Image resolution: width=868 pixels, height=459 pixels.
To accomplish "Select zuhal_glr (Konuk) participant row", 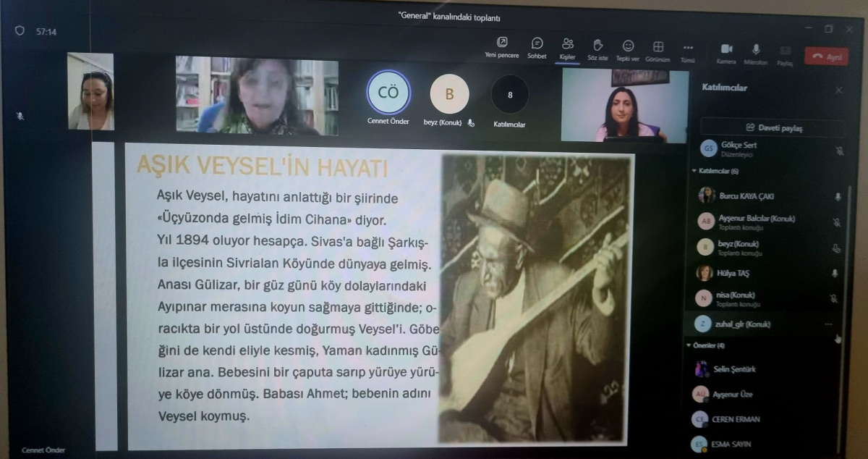I will tap(765, 324).
